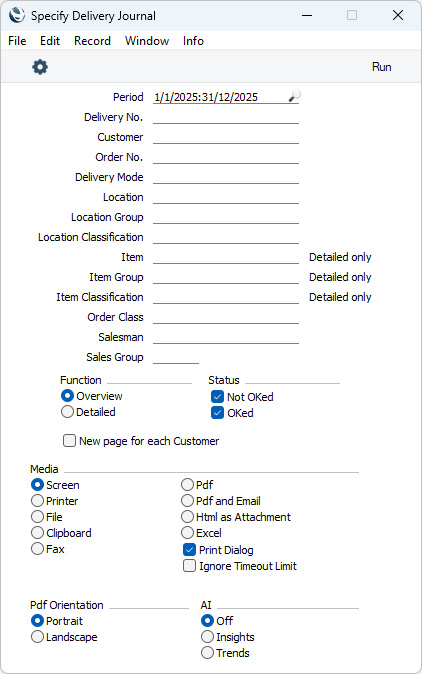Open the Window menu

(147, 41)
